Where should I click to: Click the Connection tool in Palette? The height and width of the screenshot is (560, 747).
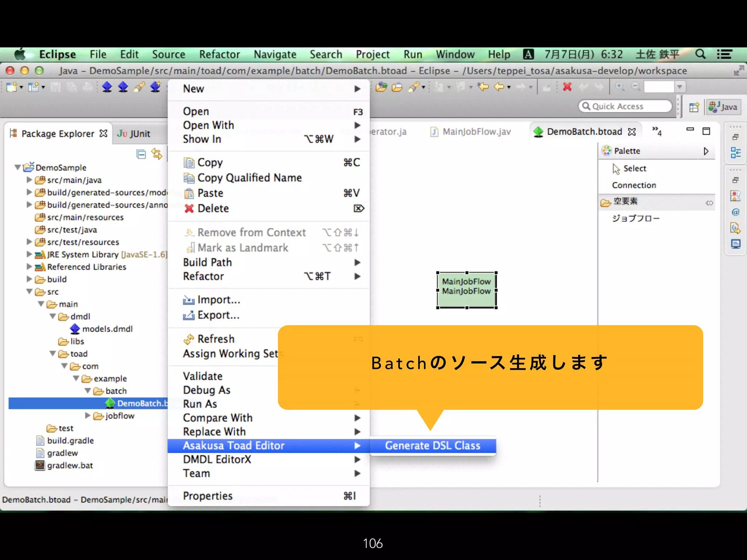634,185
